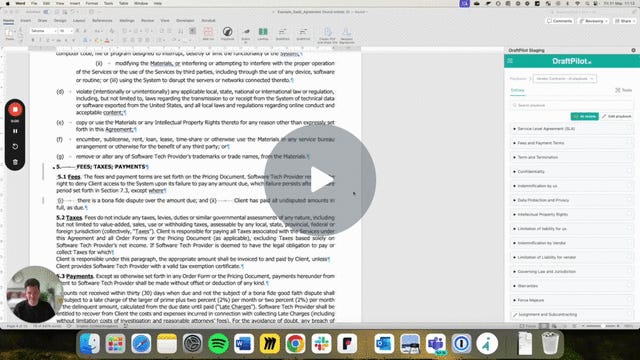Image resolution: width=640 pixels, height=360 pixels.
Task: Toggle circle on Confidentiality row
Action: click(629, 171)
